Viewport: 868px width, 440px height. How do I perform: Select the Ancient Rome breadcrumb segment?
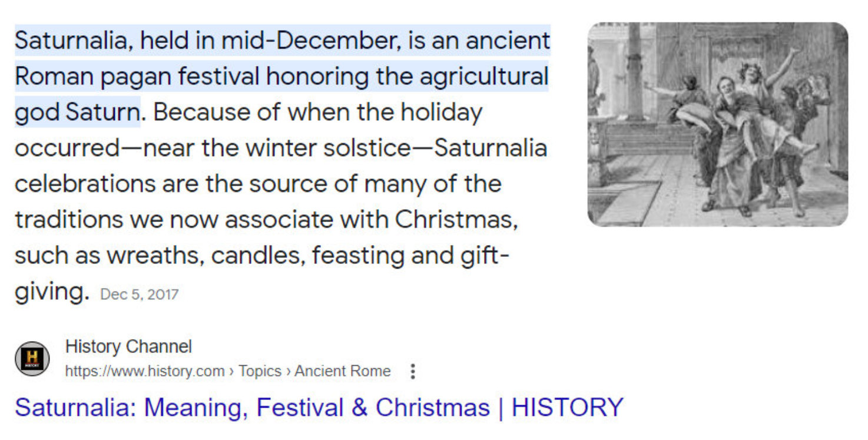pos(342,372)
